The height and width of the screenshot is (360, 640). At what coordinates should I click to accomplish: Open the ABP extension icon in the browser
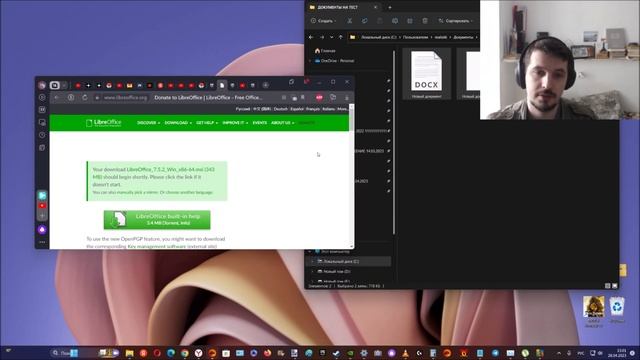point(319,98)
